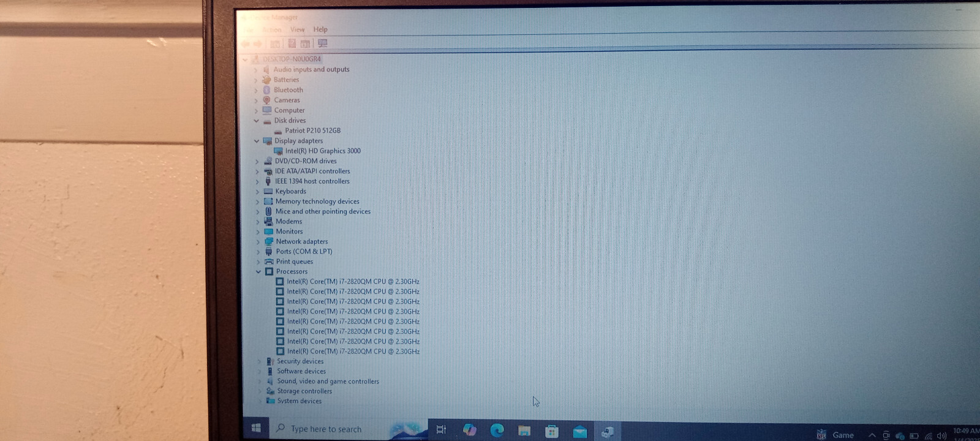This screenshot has width=980, height=441.
Task: Select the Network adapters label
Action: coord(302,241)
